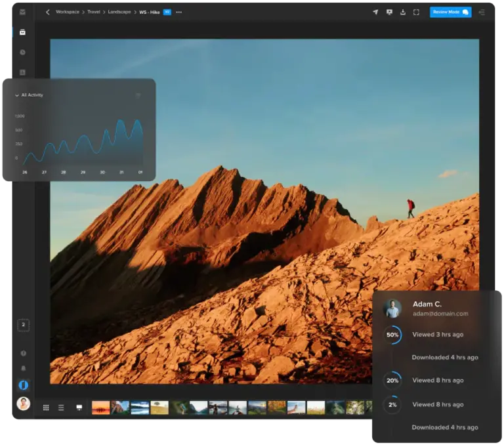
Task: Click the download icon in top toolbar
Action: click(x=402, y=12)
